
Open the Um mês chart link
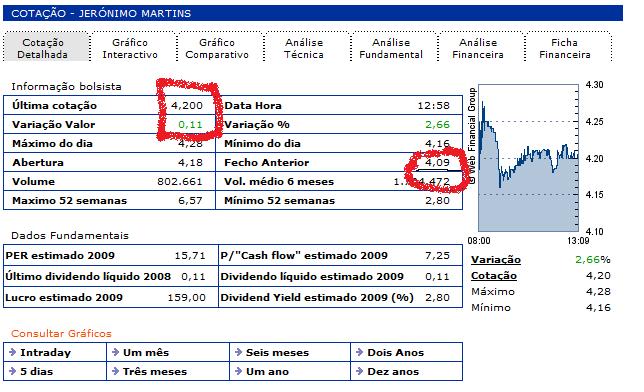(146, 353)
